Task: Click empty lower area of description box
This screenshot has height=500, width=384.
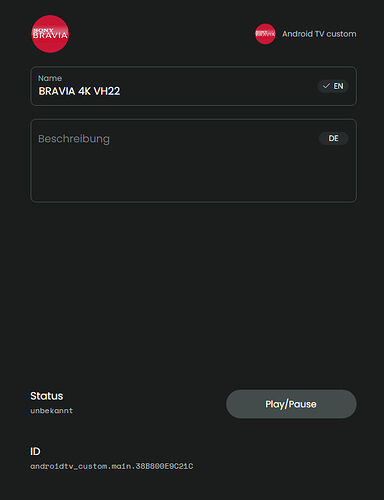Action: (x=194, y=180)
